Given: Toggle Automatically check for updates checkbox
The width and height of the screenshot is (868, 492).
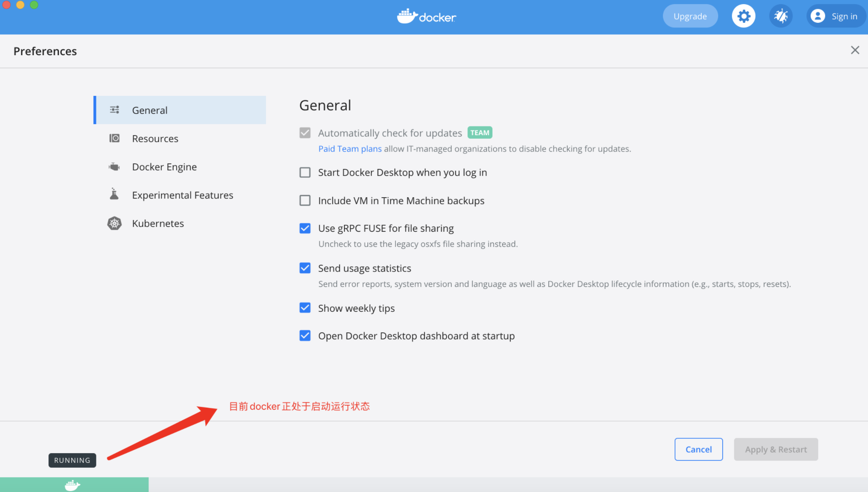Looking at the screenshot, I should tap(305, 133).
